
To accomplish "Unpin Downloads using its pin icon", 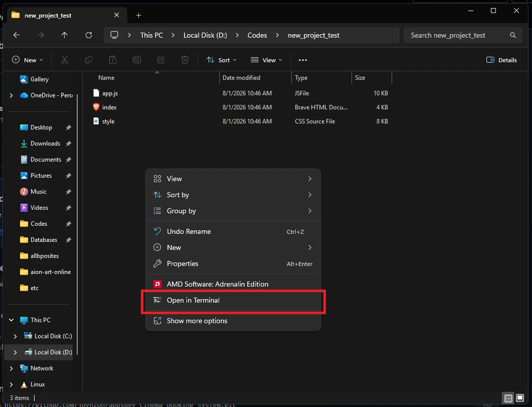I will click(68, 144).
